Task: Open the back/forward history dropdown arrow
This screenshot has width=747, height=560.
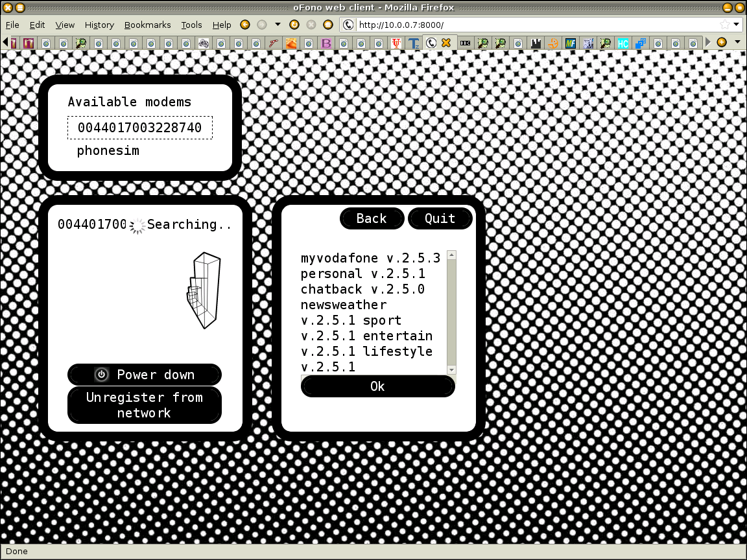Action: pyautogui.click(x=278, y=25)
